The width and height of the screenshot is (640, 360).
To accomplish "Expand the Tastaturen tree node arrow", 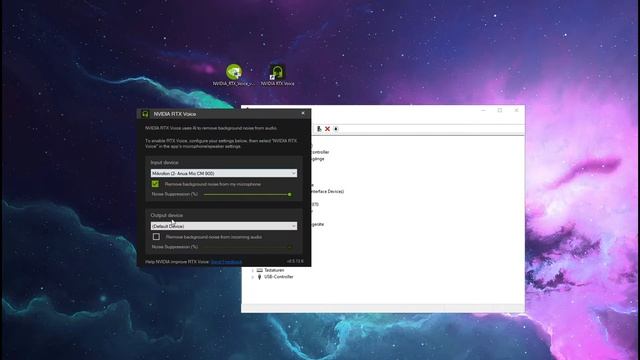I will tap(252, 270).
